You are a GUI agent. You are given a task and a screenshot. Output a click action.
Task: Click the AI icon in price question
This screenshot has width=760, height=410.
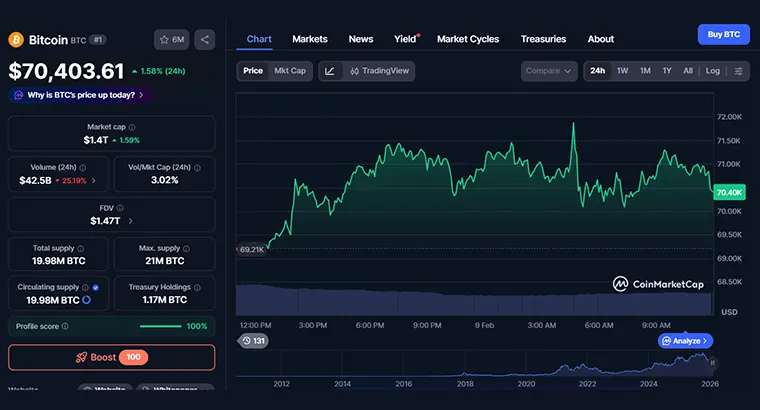18,95
